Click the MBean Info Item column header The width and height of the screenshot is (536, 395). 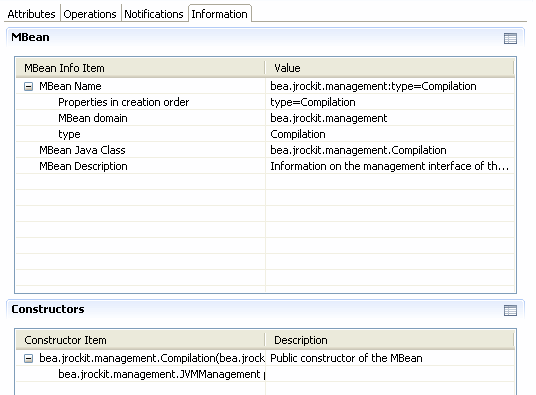click(x=140, y=68)
